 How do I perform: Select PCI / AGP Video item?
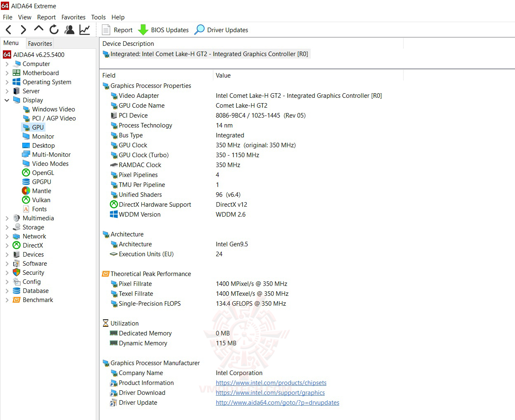click(x=49, y=118)
